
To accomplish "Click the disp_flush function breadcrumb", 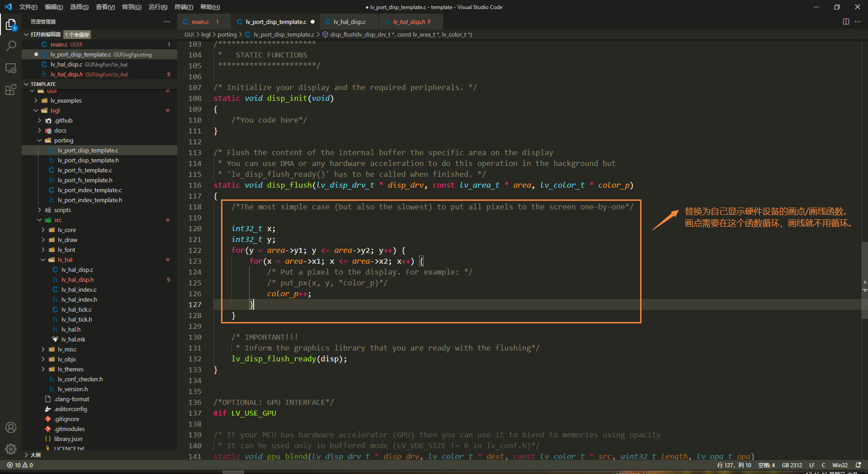I will click(397, 34).
